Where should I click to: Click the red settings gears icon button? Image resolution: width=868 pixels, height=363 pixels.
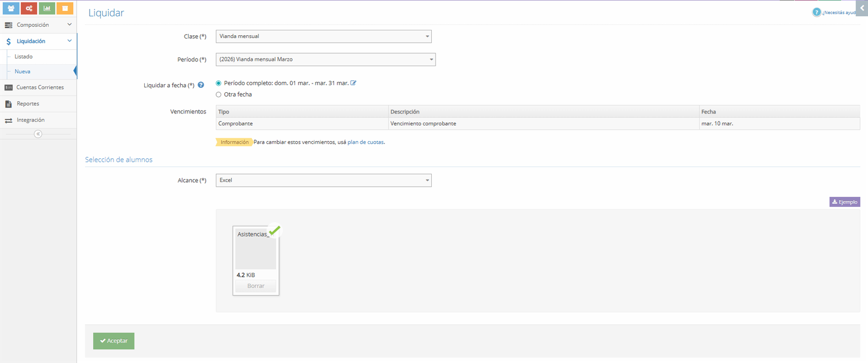[x=29, y=8]
